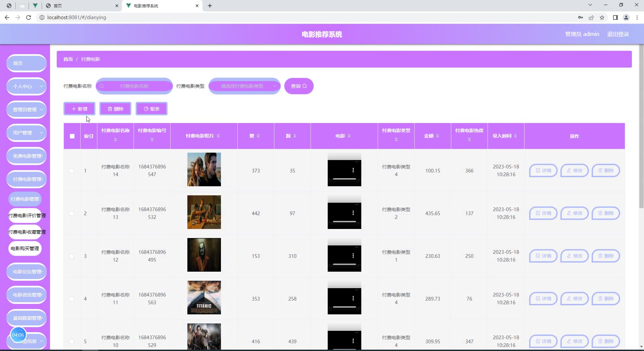Screen dimensions: 644x351
Task: Sort by 赞 column arrows
Action: click(x=258, y=136)
